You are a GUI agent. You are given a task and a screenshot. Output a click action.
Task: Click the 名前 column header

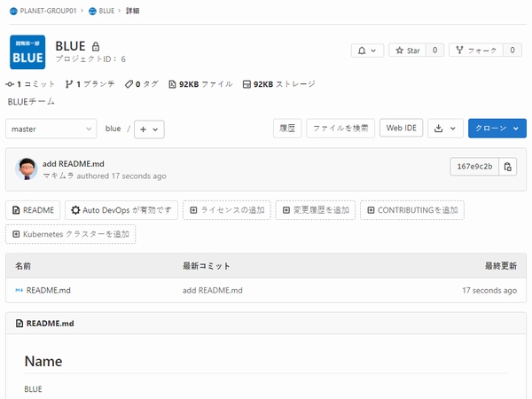point(23,266)
